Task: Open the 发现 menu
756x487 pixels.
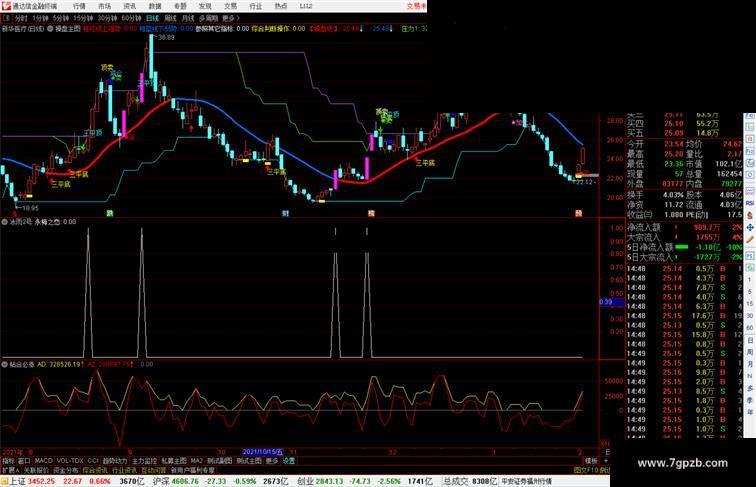Action: (205, 6)
